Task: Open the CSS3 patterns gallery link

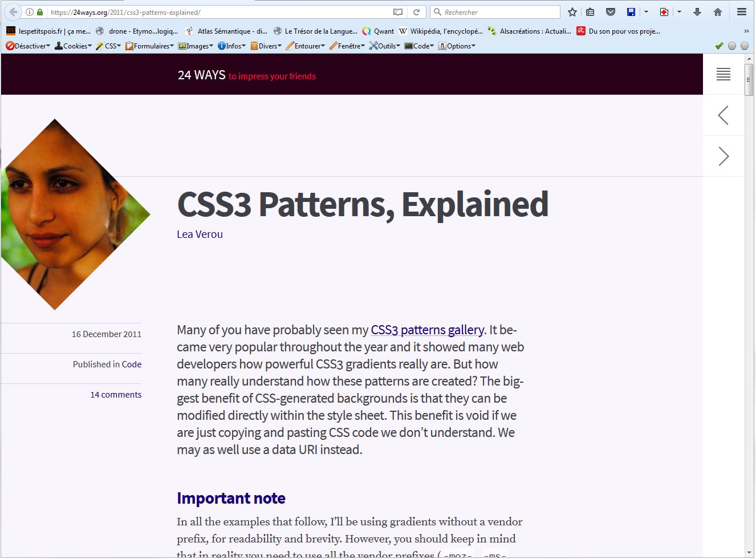Action: (426, 330)
